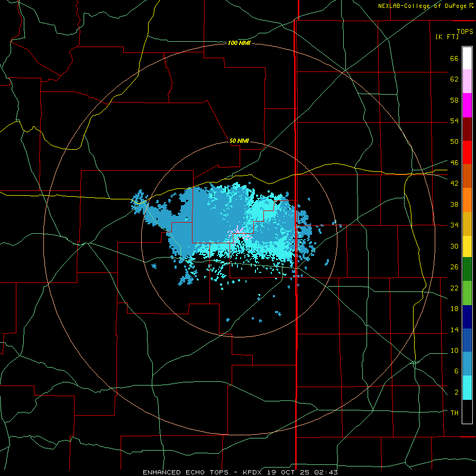
Task: Click the '66' legend value
Action: coord(454,59)
